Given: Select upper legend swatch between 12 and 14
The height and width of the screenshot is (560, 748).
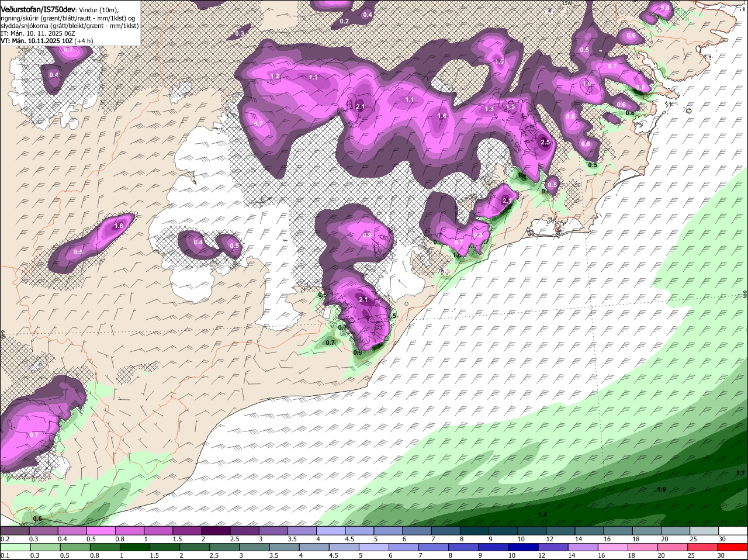Looking at the screenshot, I should (560, 531).
